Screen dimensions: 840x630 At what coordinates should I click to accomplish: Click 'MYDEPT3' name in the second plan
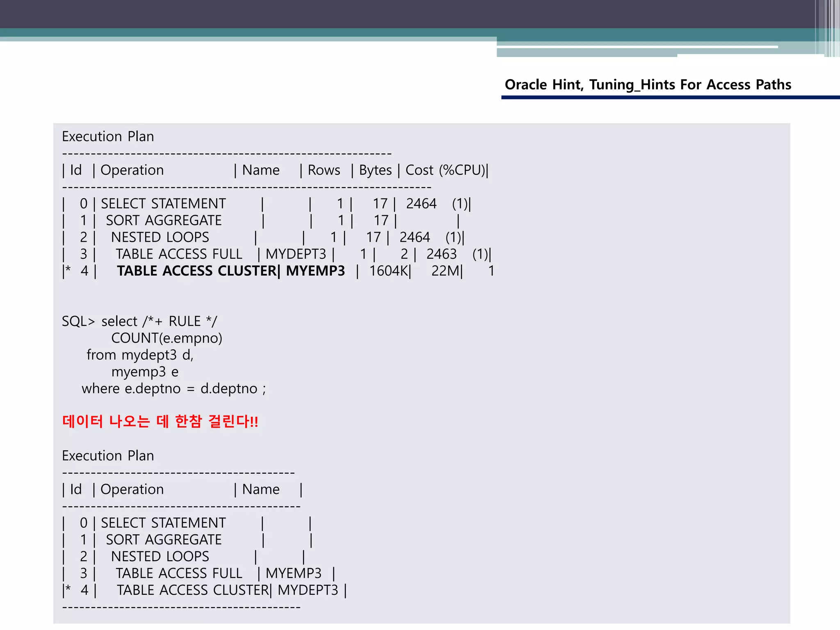coord(308,590)
